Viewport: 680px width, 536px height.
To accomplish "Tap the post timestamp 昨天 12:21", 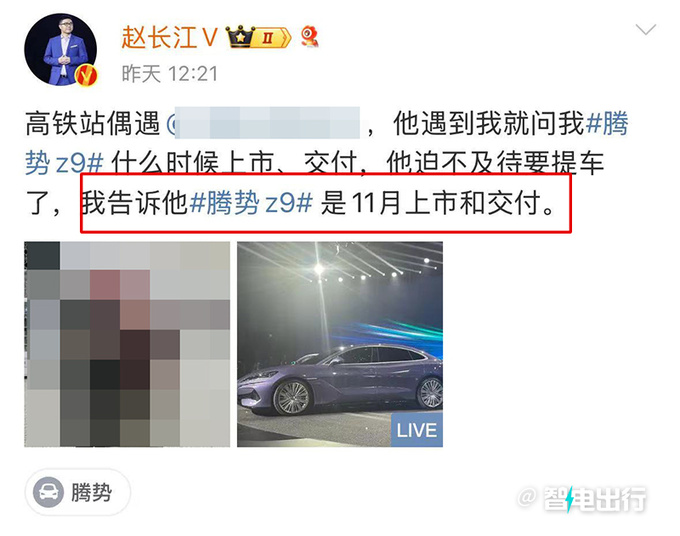I will point(170,74).
